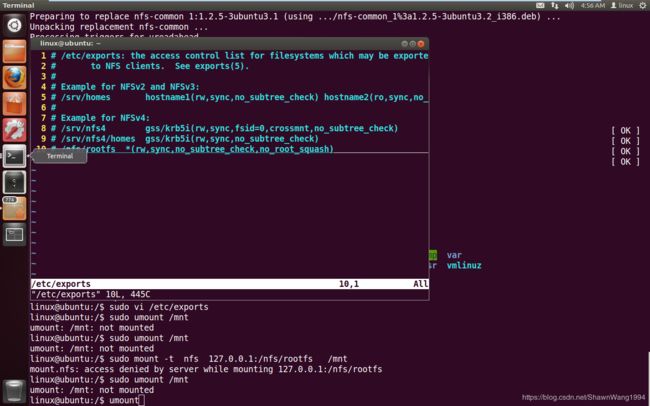650x406 pixels.
Task: Click "mount.nfs: access denied by server" message
Action: [x=206, y=369]
